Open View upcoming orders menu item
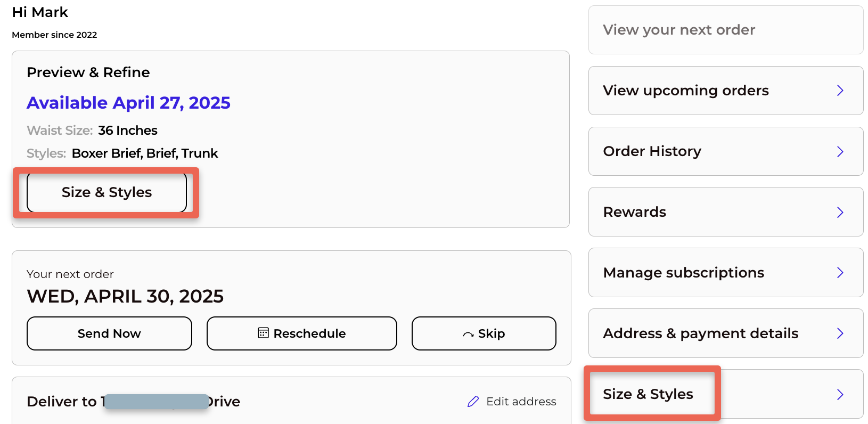This screenshot has height=424, width=868. tap(726, 91)
